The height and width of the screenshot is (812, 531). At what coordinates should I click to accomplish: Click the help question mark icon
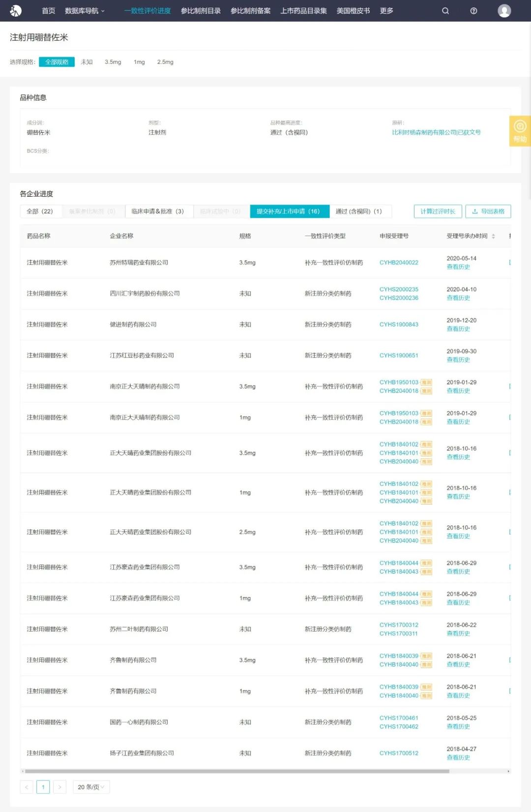pyautogui.click(x=473, y=11)
